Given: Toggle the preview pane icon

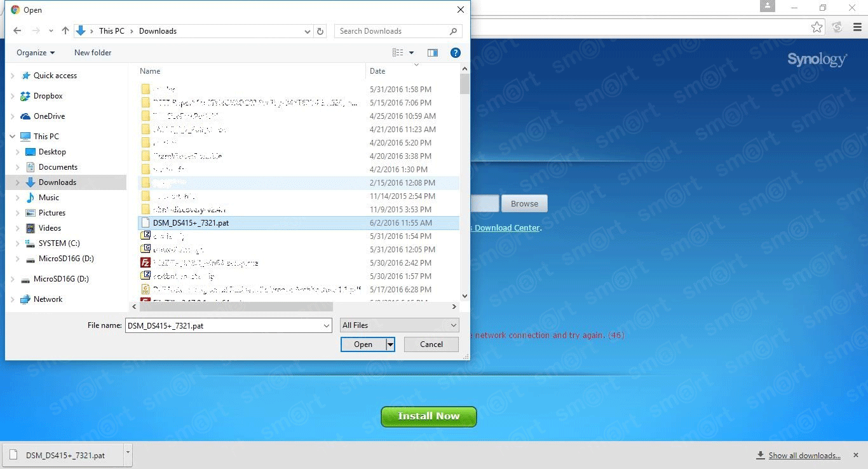Looking at the screenshot, I should (x=433, y=53).
